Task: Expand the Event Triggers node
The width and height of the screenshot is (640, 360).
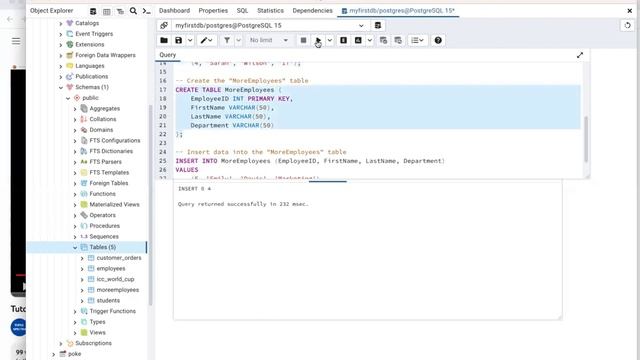Action: pos(61,34)
